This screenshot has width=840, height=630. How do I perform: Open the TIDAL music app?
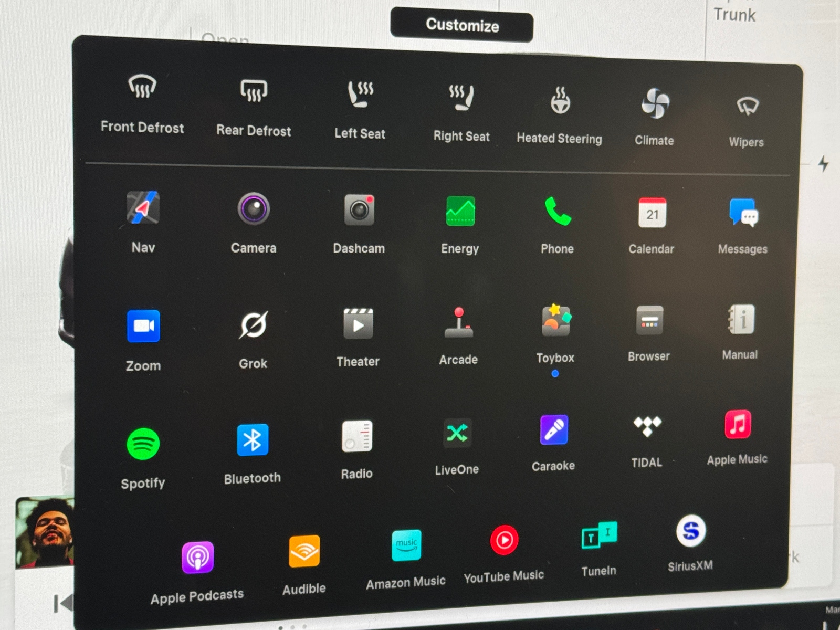coord(647,426)
